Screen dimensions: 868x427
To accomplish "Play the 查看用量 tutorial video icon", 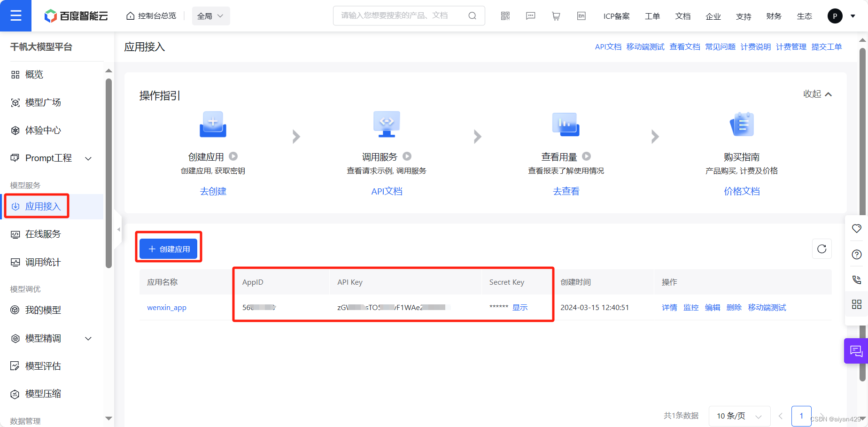I will (x=587, y=156).
